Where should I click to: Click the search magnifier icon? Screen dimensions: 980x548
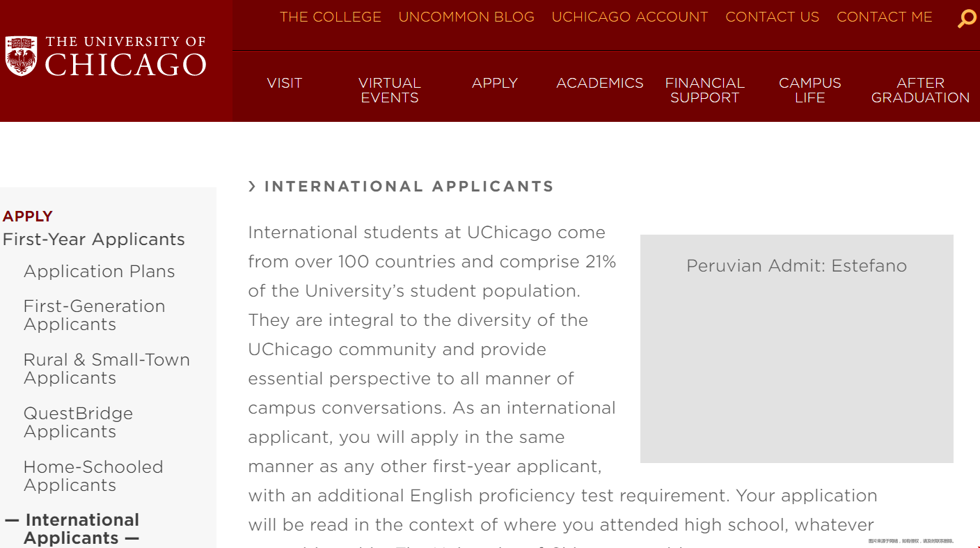pos(967,18)
